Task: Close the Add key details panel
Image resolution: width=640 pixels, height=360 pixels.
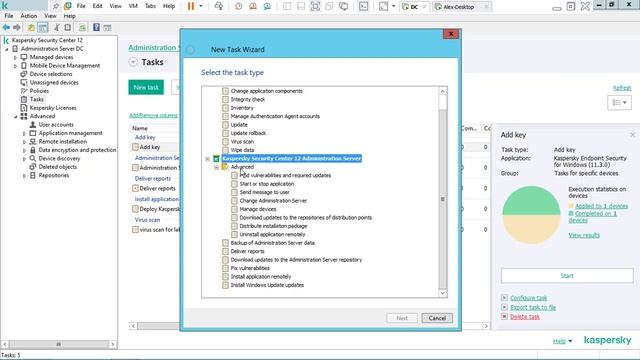Action: coord(633,135)
